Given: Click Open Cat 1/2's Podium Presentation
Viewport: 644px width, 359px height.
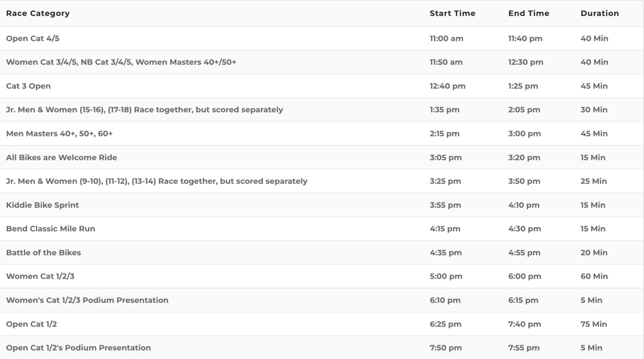Looking at the screenshot, I should point(78,348).
